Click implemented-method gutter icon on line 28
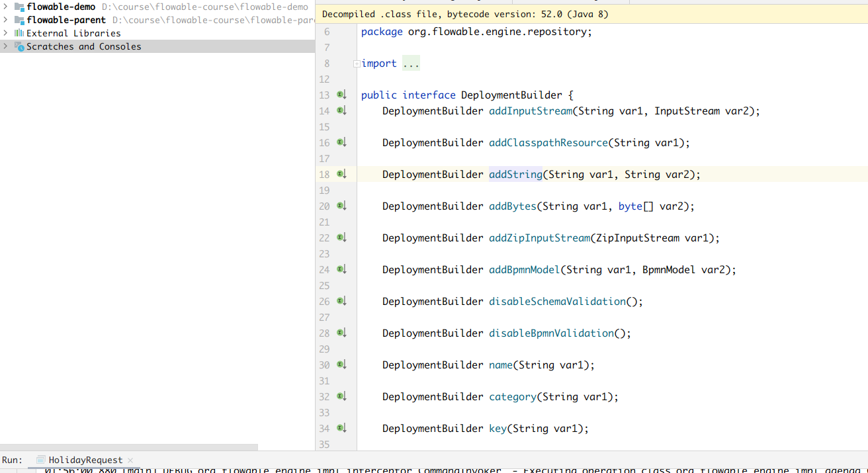The width and height of the screenshot is (868, 473). click(341, 333)
